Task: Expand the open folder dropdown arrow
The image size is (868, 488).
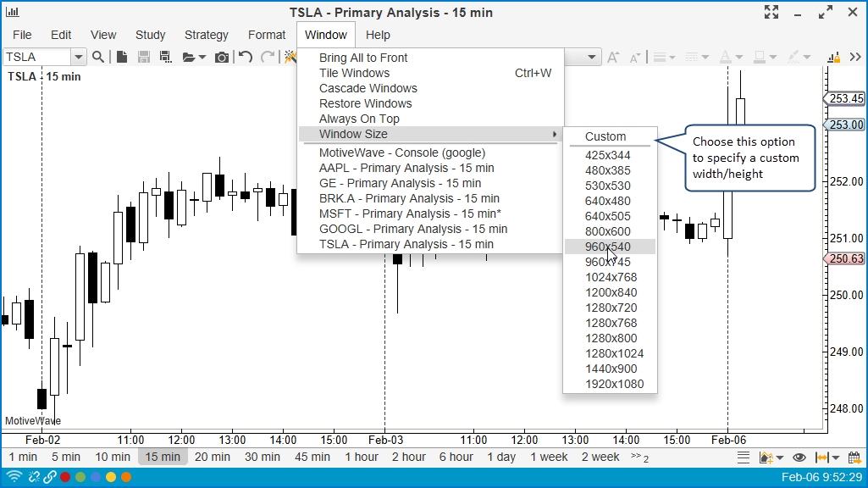Action: [202, 58]
